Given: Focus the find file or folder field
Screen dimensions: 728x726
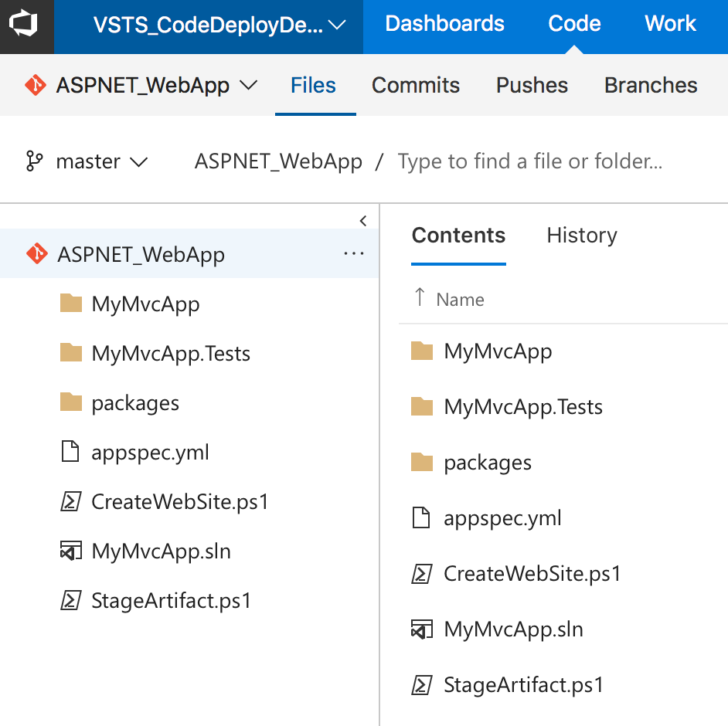Looking at the screenshot, I should point(529,161).
